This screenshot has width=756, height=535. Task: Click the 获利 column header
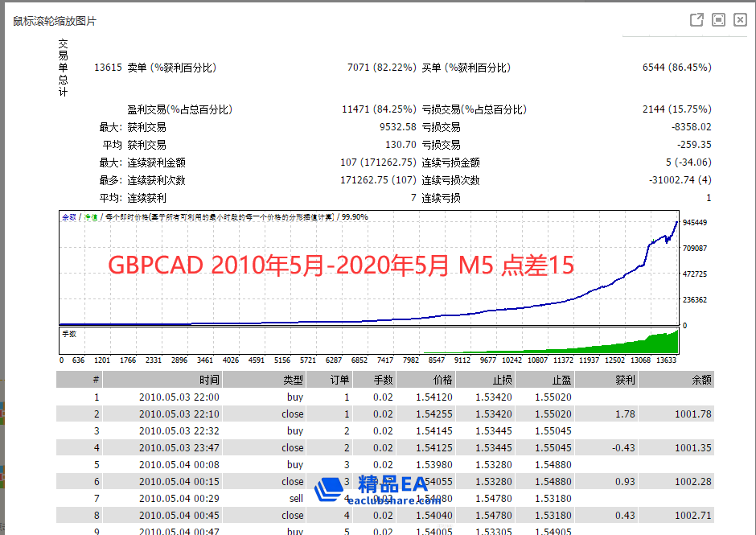coord(624,380)
